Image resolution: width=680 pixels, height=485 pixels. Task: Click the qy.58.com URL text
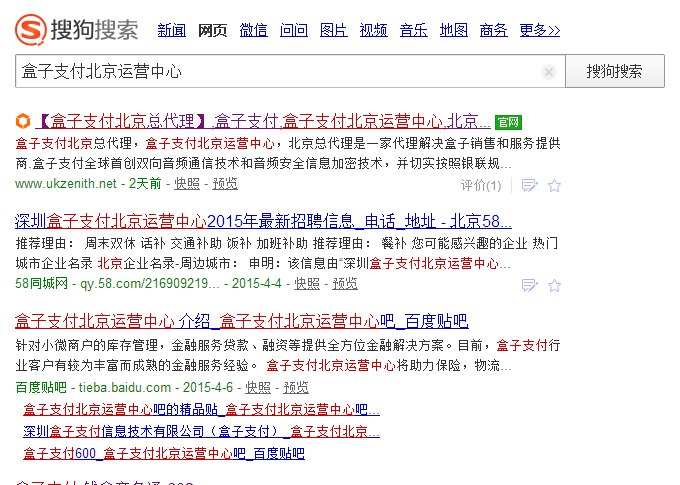click(x=150, y=284)
